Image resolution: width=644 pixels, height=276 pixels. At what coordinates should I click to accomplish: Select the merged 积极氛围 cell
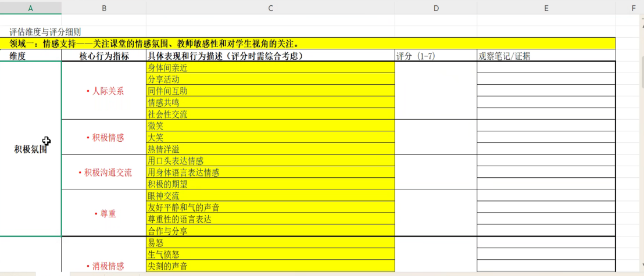pos(31,149)
